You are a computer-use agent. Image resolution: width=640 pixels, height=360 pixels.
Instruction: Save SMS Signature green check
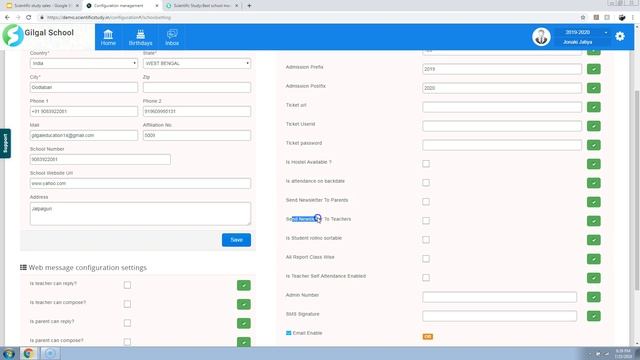coord(593,316)
